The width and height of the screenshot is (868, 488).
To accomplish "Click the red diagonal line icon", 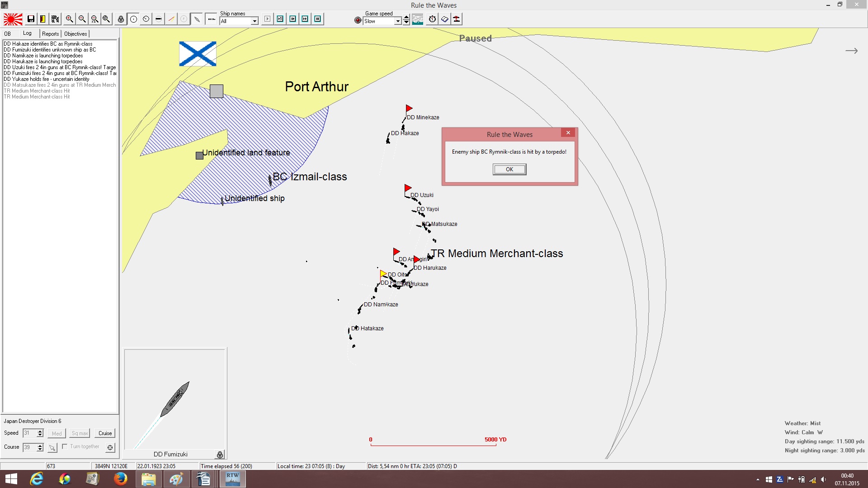I will pos(171,19).
